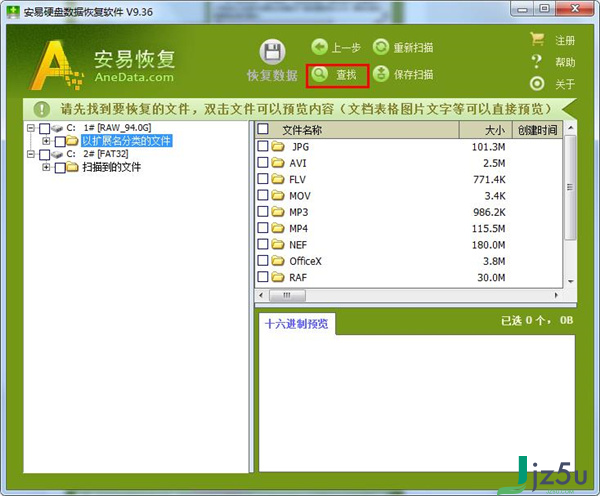Click the 帮助 help link
600x496 pixels.
(565, 62)
